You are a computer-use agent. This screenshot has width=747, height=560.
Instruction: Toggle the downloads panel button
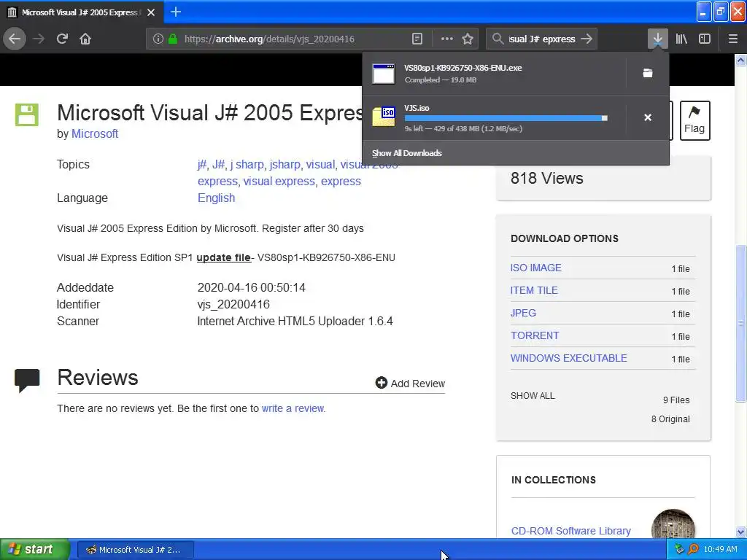pos(657,39)
